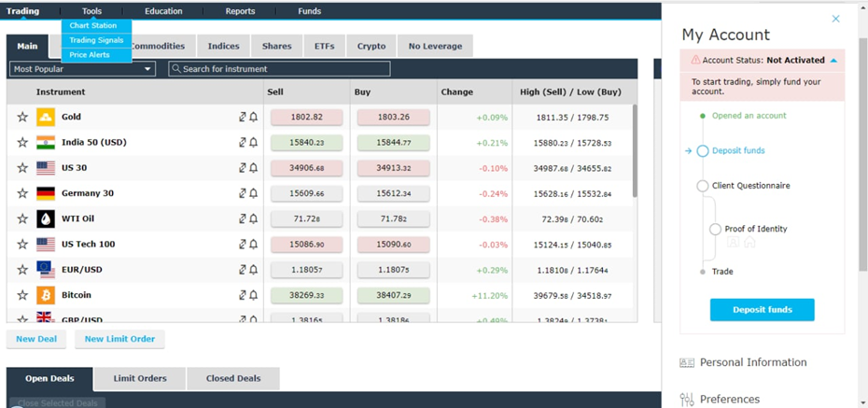This screenshot has height=408, width=868.
Task: Add Gold to favorites with its star
Action: click(x=22, y=117)
